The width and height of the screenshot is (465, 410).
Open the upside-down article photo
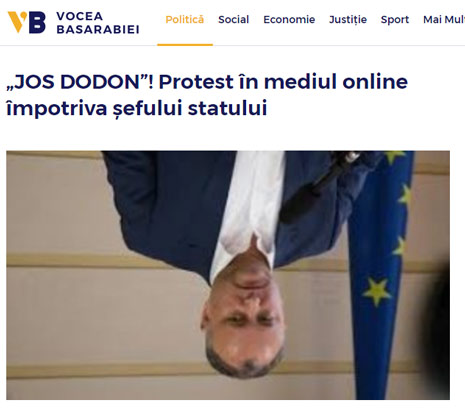228,275
